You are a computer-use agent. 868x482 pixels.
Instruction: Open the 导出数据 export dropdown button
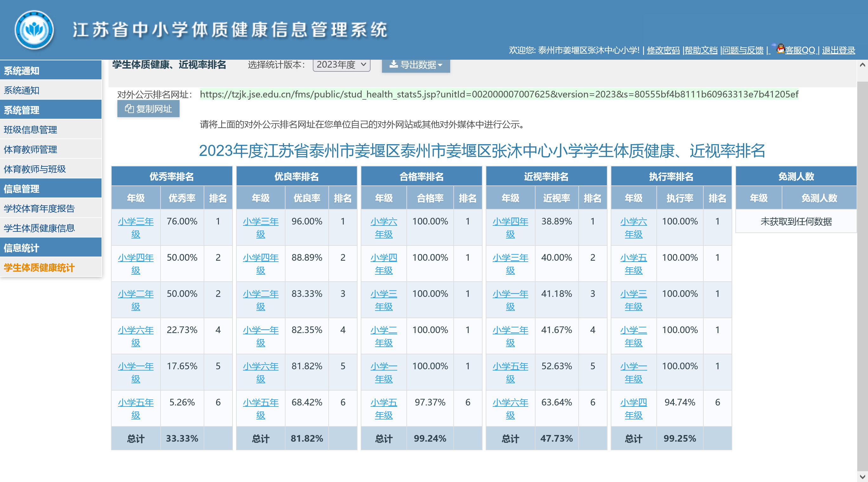(x=416, y=64)
